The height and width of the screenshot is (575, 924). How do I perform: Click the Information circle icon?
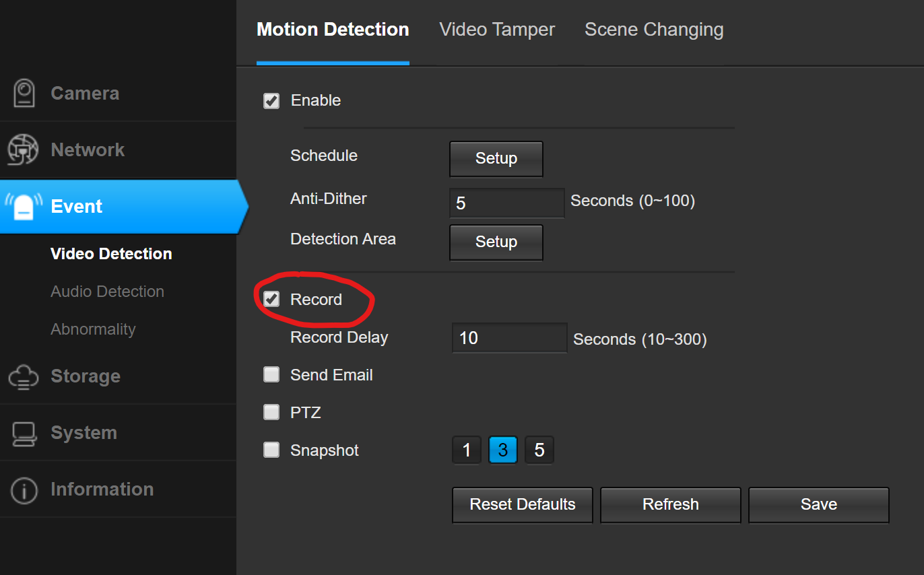[x=24, y=489]
